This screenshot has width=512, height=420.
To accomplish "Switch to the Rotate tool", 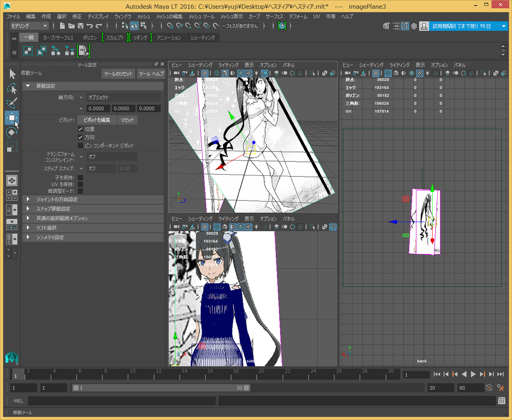I will tap(12, 133).
